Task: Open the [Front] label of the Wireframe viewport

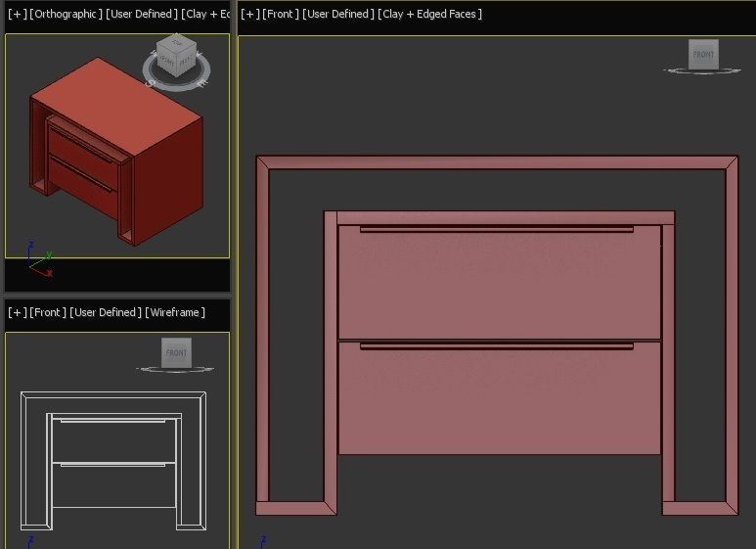Action: [48, 312]
